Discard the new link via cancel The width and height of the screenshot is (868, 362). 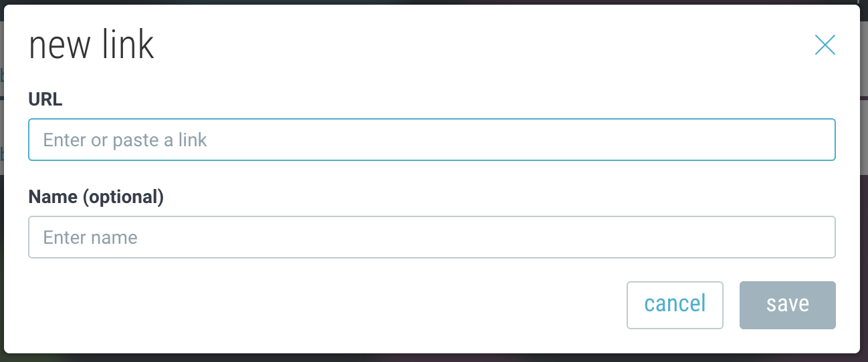click(675, 305)
